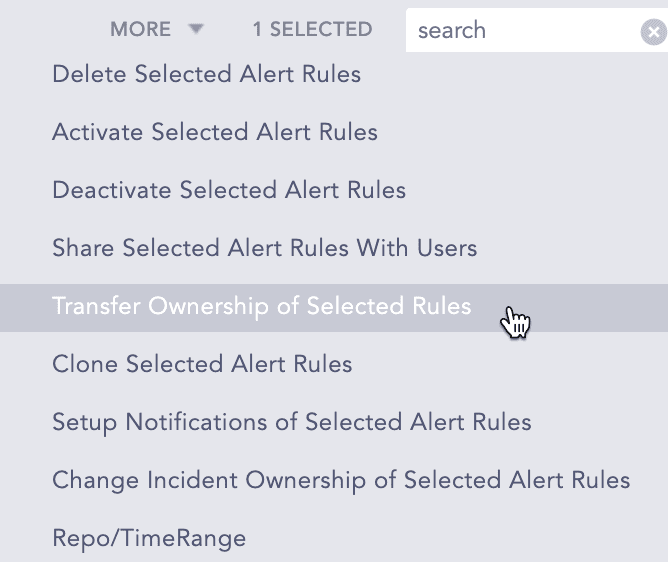Select Change Incident Ownership of Selected Alert Rules
The height and width of the screenshot is (562, 668).
tap(341, 480)
